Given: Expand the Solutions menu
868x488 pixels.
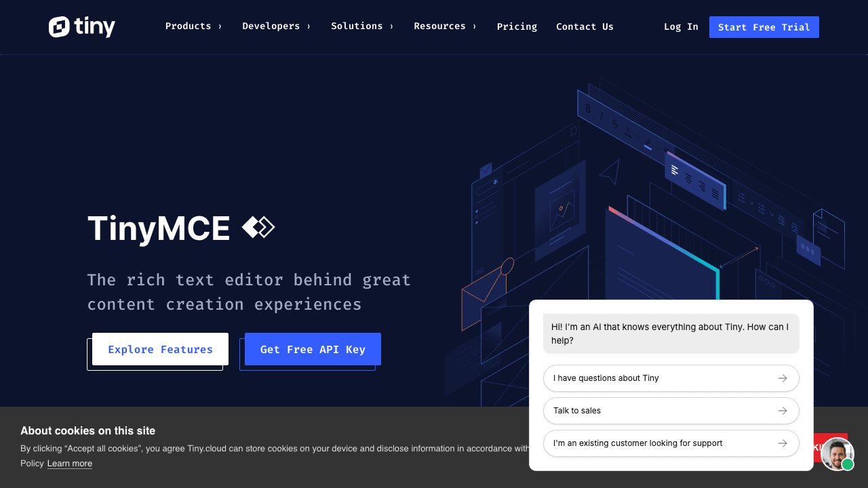Looking at the screenshot, I should (x=362, y=26).
